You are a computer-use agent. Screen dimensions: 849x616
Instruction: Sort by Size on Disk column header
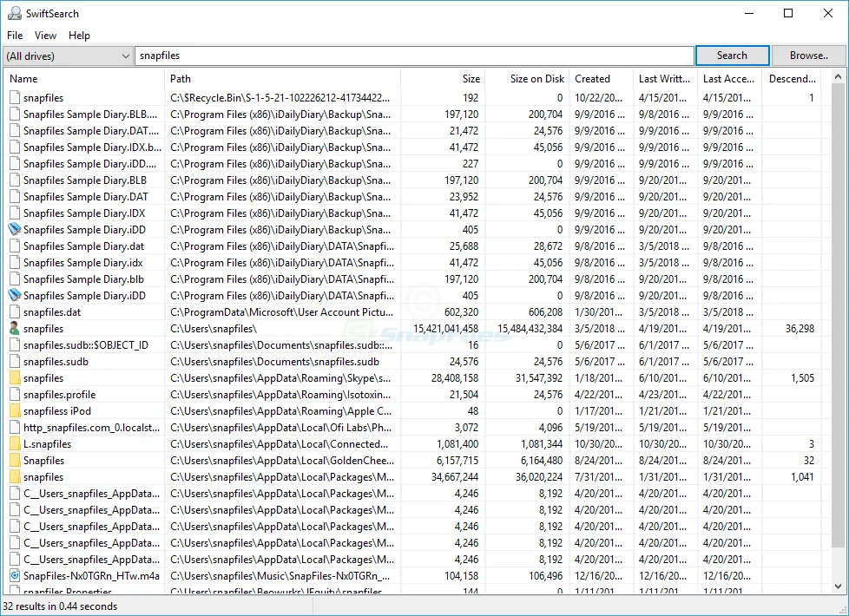point(527,78)
